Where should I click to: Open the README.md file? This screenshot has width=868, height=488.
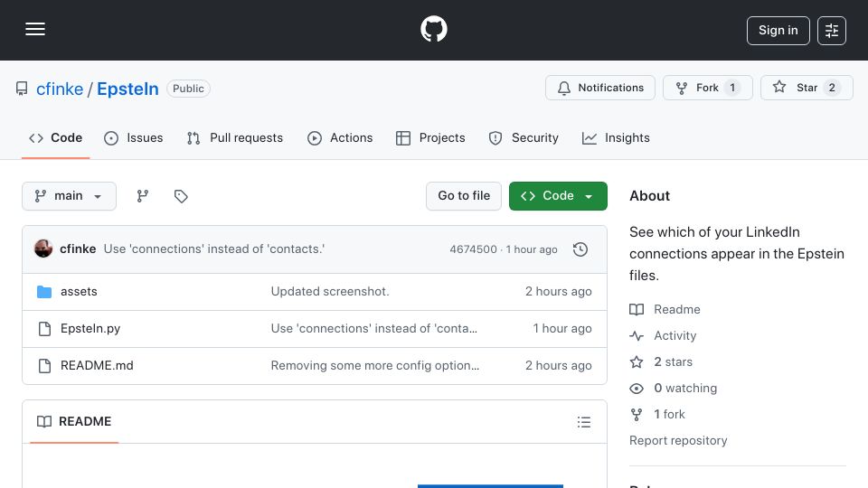(97, 366)
